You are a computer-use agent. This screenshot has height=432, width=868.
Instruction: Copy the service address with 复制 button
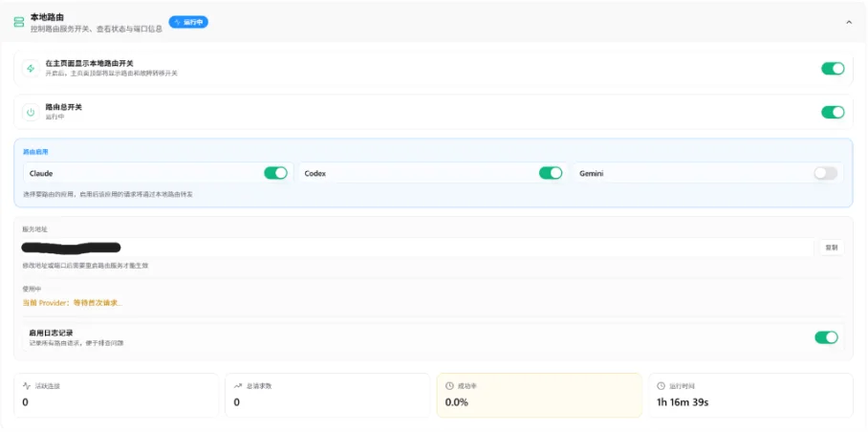832,248
